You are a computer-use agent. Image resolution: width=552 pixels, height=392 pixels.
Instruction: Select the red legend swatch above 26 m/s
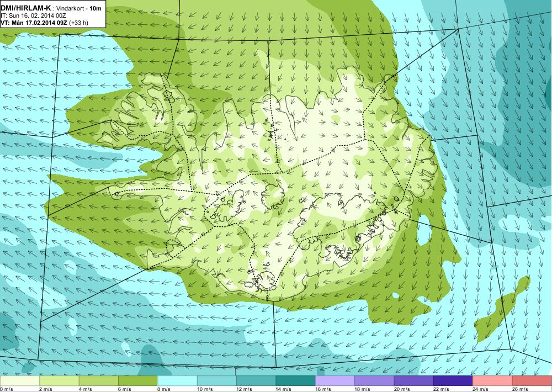(532, 381)
